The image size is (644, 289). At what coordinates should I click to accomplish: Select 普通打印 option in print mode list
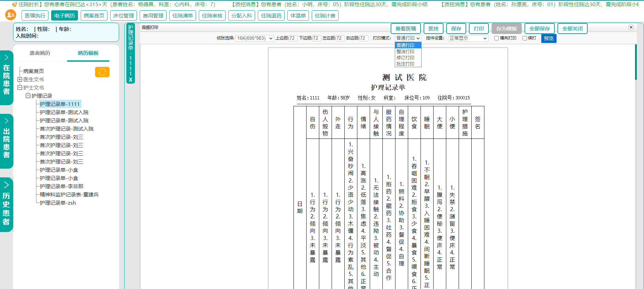pyautogui.click(x=408, y=45)
